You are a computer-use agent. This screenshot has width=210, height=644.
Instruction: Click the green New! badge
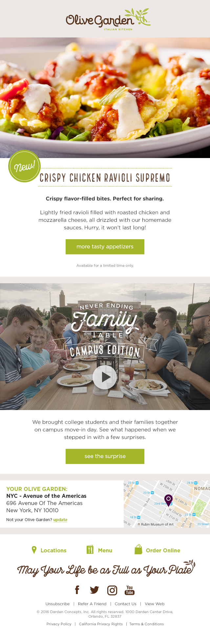[24, 166]
